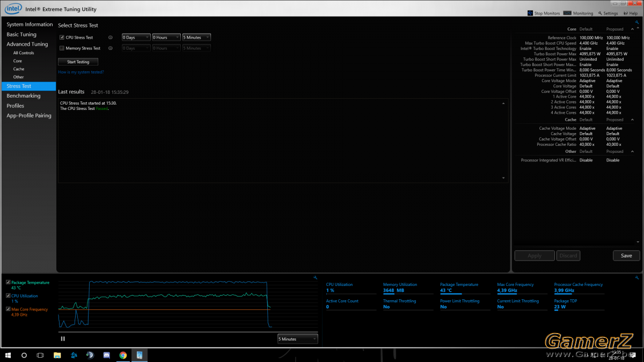Click Intel XTU taskbar icon
Screen dimensions: 644x362
140,355
